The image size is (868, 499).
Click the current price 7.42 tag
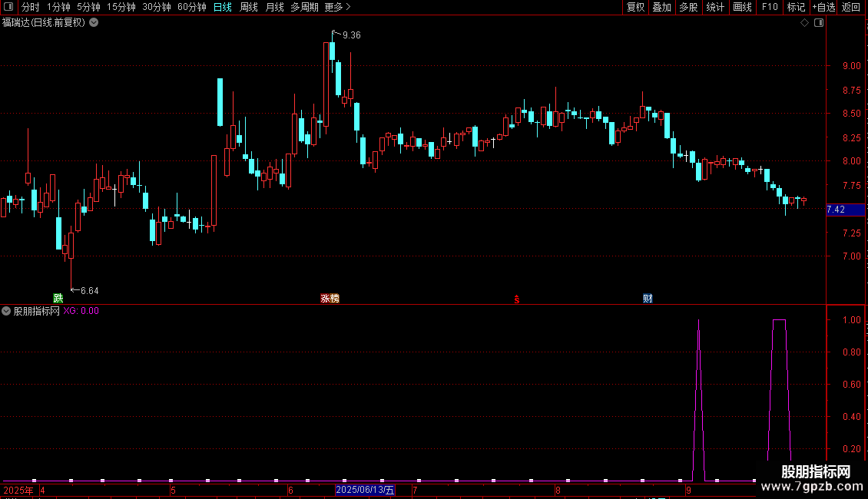845,210
